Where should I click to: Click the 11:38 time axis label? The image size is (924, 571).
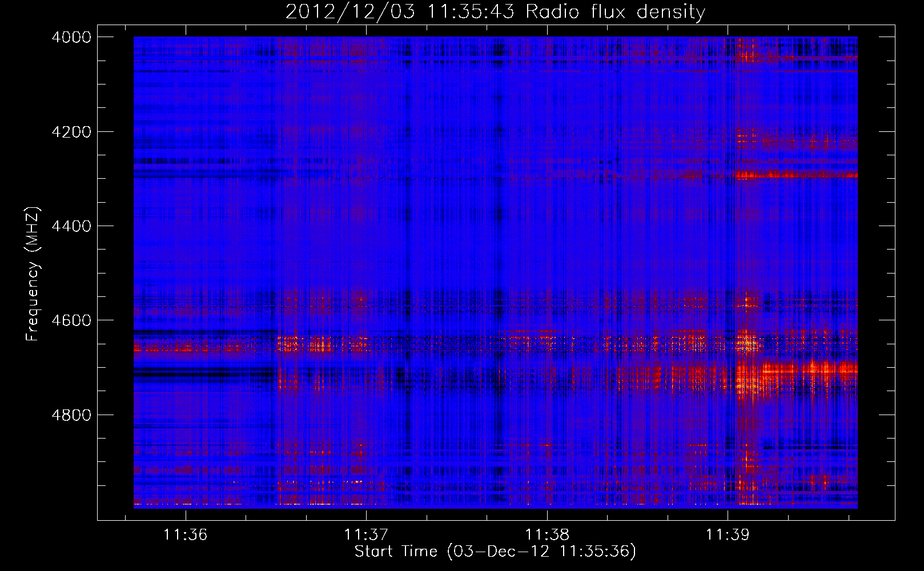[547, 534]
